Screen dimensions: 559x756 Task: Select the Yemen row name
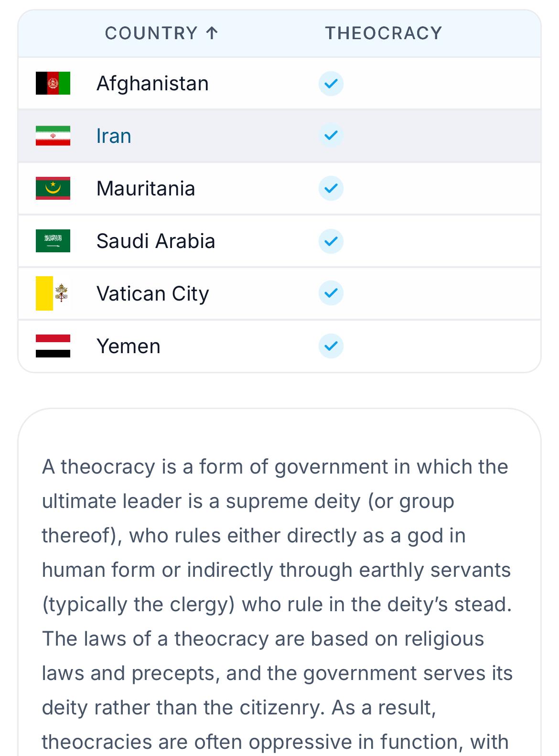(129, 346)
